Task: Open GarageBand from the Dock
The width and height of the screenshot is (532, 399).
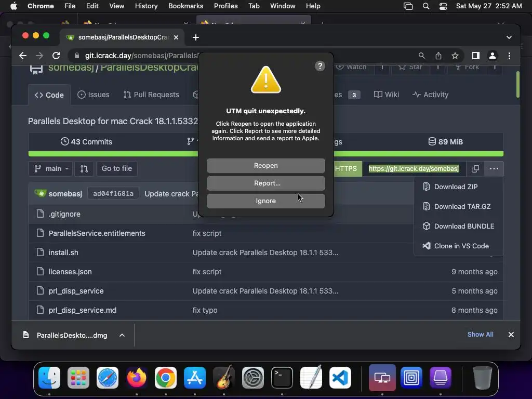Action: point(224,378)
